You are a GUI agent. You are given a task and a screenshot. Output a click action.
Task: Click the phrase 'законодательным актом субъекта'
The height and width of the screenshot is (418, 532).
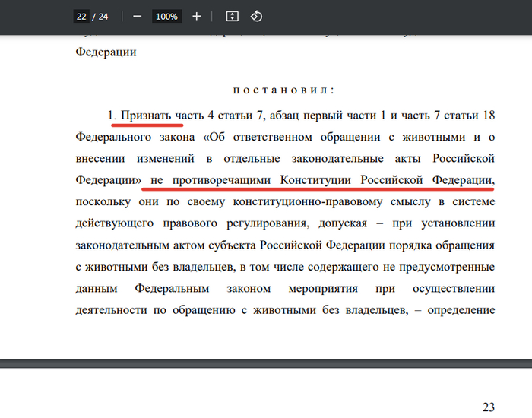166,245
